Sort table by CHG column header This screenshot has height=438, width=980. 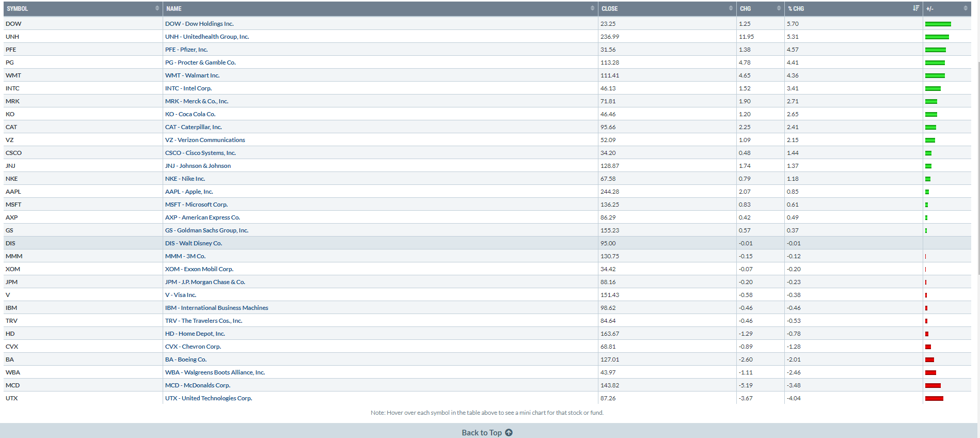pyautogui.click(x=760, y=9)
